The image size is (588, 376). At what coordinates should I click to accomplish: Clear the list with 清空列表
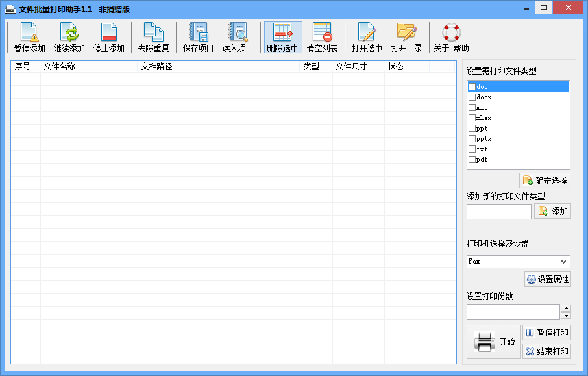tap(322, 37)
